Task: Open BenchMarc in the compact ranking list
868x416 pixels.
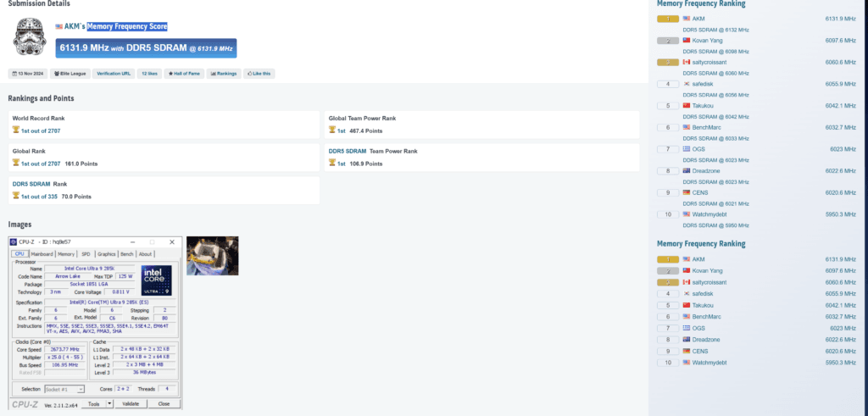Action: pyautogui.click(x=705, y=316)
